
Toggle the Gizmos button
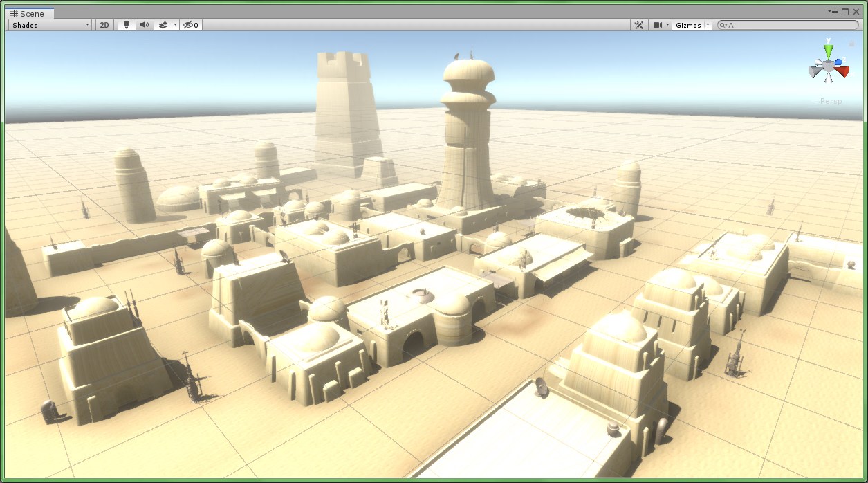pyautogui.click(x=688, y=25)
